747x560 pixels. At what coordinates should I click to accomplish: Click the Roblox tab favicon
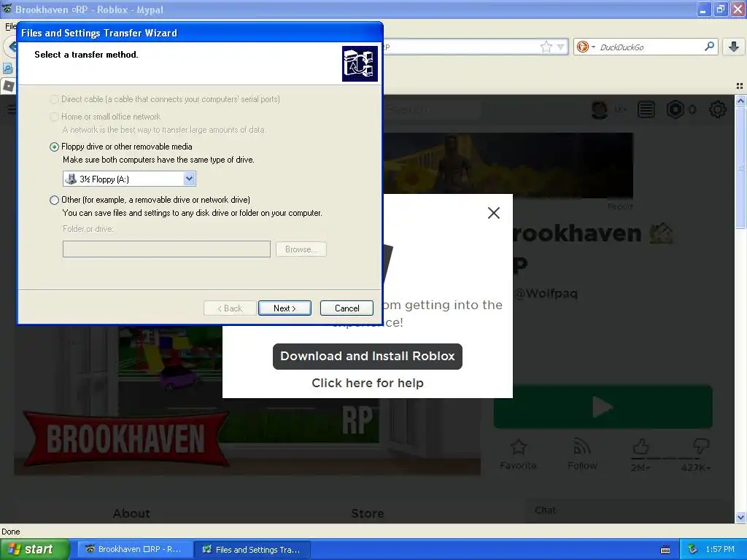pos(8,86)
